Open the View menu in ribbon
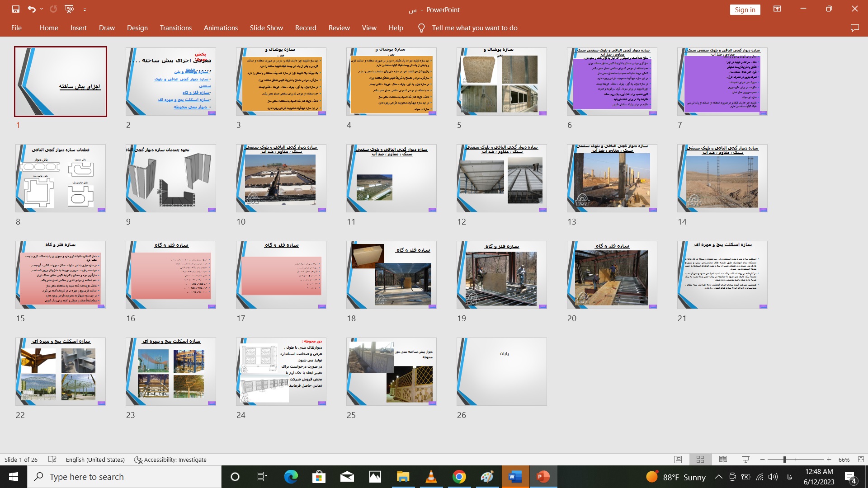 pyautogui.click(x=369, y=28)
